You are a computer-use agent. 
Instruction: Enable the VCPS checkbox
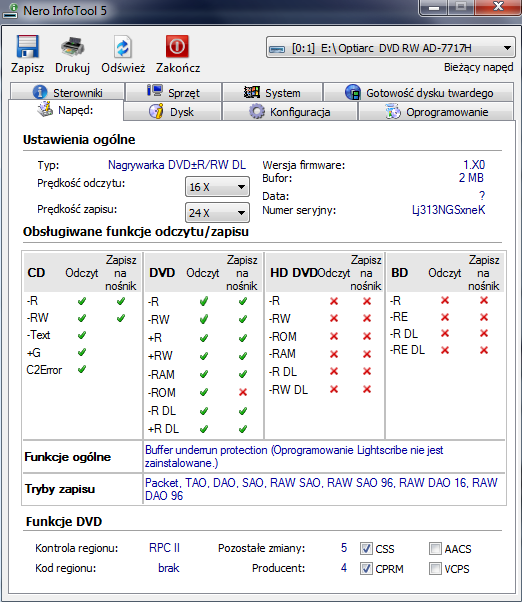coord(435,568)
